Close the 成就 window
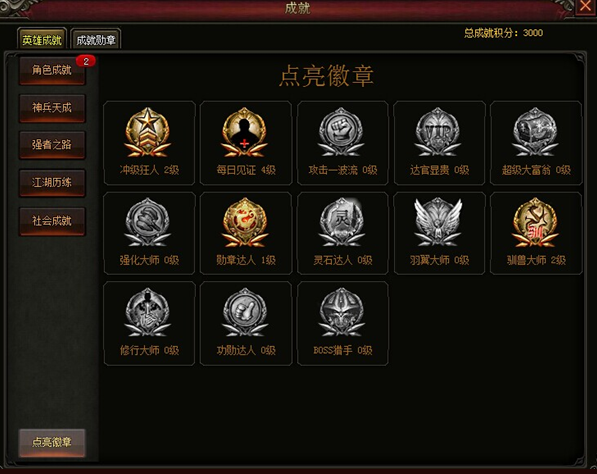This screenshot has width=597, height=474. coord(585,7)
